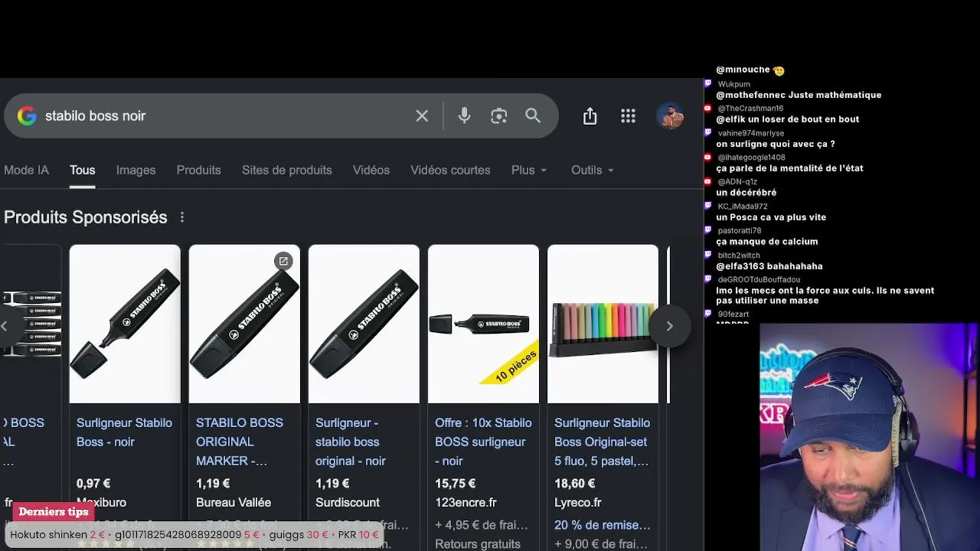The height and width of the screenshot is (551, 980).
Task: Click the Twitch badge next to deGROOTduBouffadou
Action: (x=708, y=279)
